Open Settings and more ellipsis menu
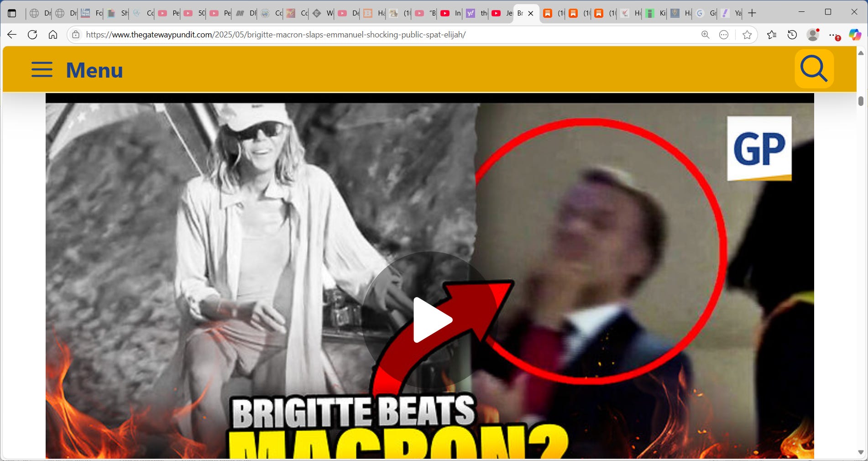This screenshot has height=461, width=868. coord(834,35)
